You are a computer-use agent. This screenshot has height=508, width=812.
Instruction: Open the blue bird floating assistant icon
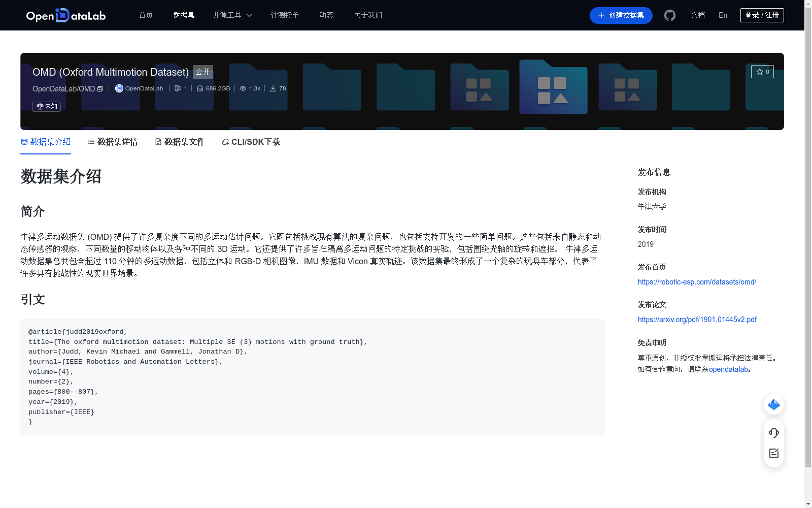774,404
